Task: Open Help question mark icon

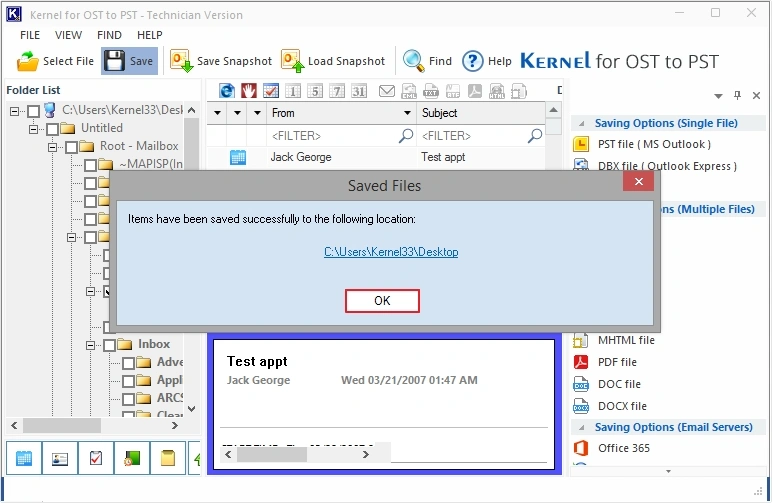Action: coord(487,61)
